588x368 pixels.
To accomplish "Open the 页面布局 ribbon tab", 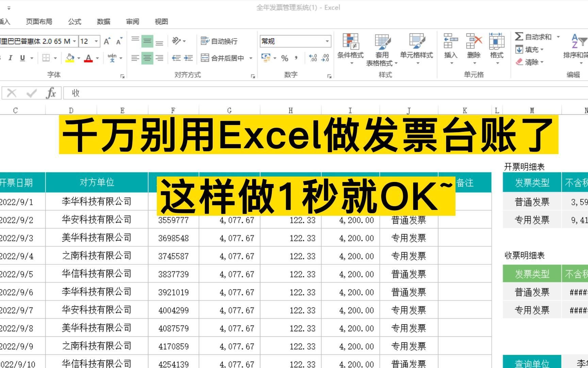I will [39, 22].
